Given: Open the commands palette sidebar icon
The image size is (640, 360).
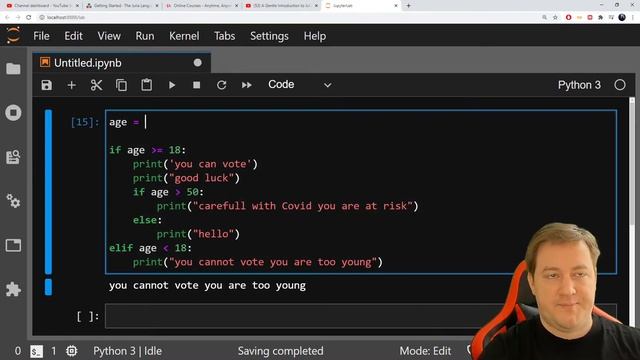Looking at the screenshot, I should coord(13,157).
